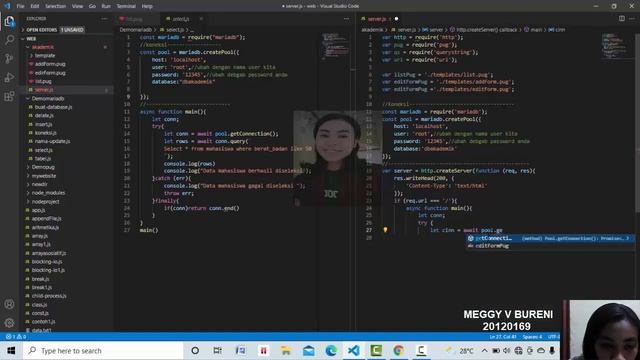Image resolution: width=640 pixels, height=360 pixels.
Task: Open the Search view in activity bar
Action: click(9, 40)
